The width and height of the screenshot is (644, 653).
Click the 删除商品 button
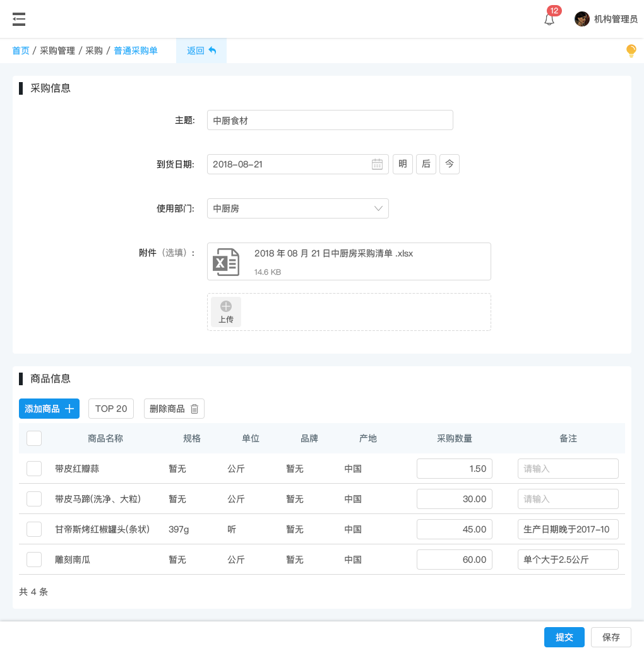point(174,409)
